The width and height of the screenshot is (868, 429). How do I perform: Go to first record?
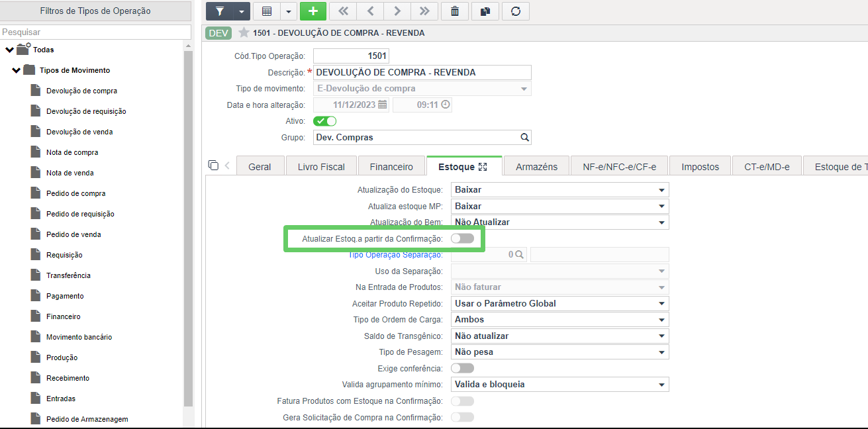[342, 11]
